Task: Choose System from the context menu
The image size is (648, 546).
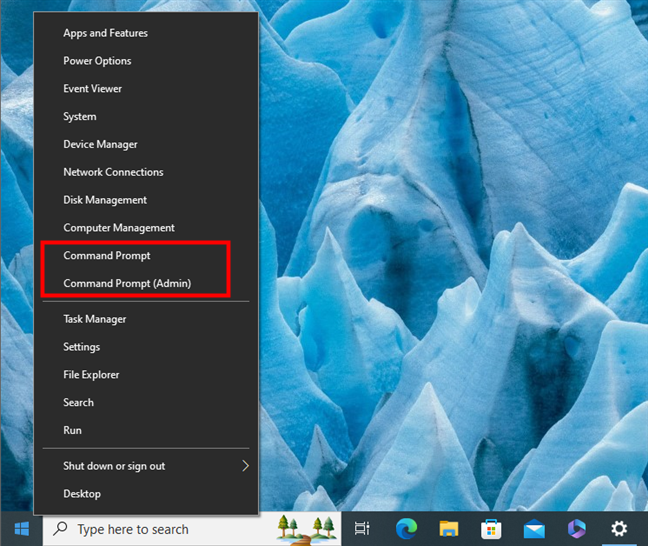Action: [x=146, y=117]
